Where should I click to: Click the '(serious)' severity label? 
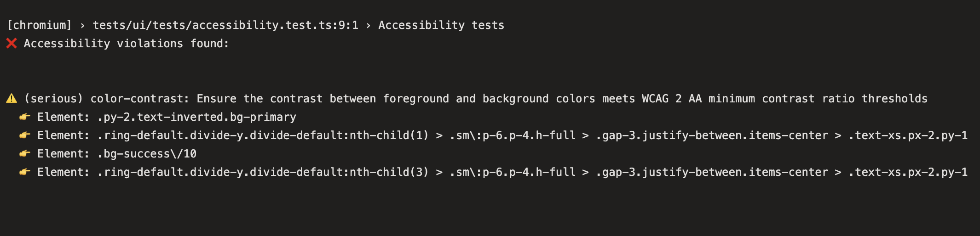(54, 99)
